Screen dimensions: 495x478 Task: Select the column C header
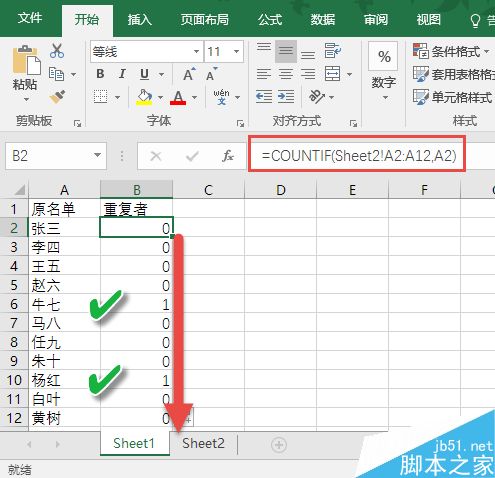[208, 190]
